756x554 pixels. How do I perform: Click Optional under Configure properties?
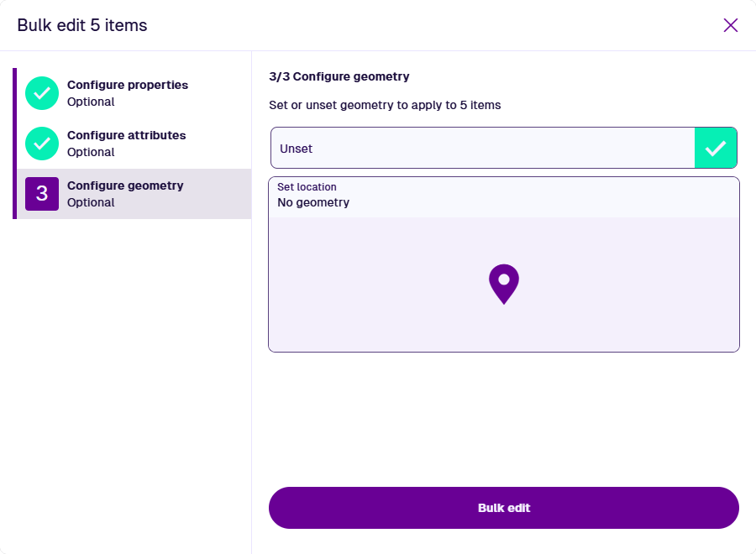(x=91, y=102)
